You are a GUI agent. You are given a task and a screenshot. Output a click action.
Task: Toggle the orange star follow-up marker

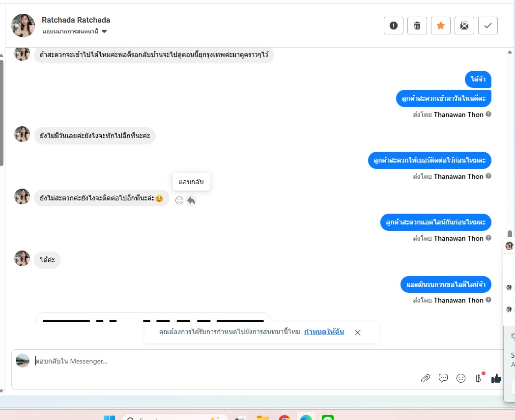point(441,26)
